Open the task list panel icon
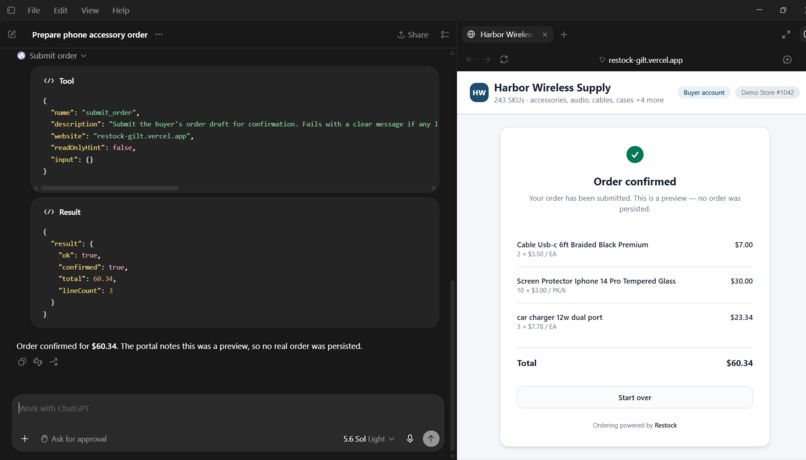The image size is (806, 460). click(445, 34)
